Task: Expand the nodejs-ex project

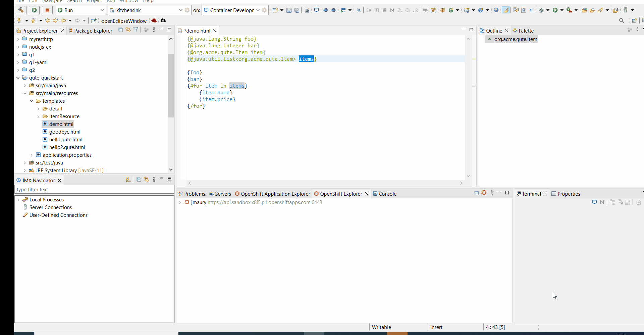Action: click(x=18, y=47)
